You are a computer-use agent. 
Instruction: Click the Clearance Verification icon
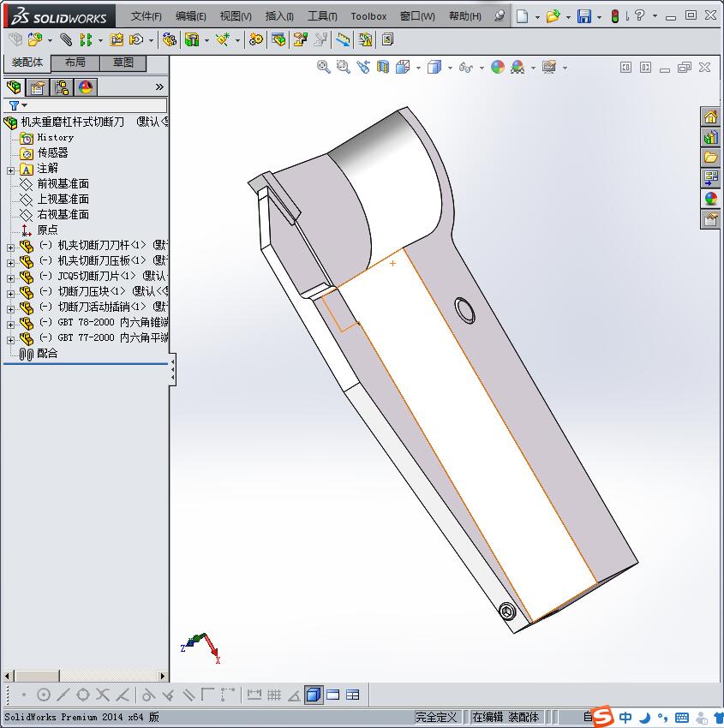tap(365, 40)
